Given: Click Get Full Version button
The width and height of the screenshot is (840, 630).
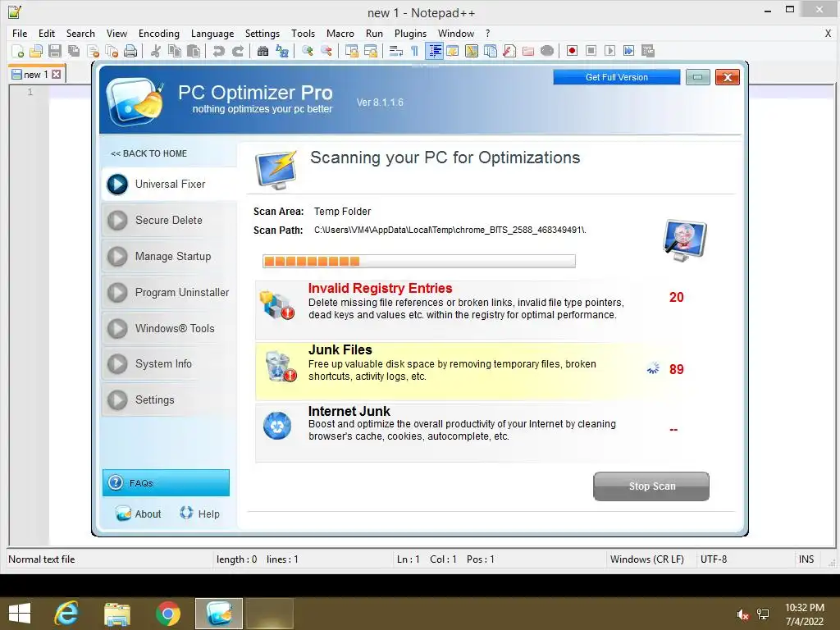Looking at the screenshot, I should click(x=616, y=77).
